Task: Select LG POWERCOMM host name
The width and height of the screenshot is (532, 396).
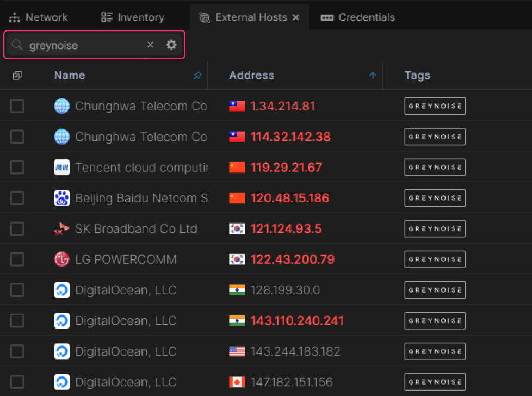Action: 126,259
